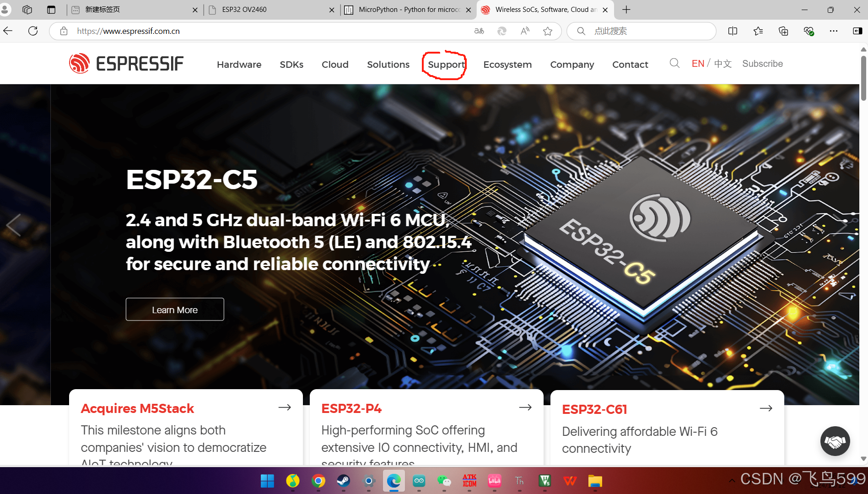This screenshot has height=494, width=868.
Task: Show previous banner slide arrow
Action: point(13,225)
